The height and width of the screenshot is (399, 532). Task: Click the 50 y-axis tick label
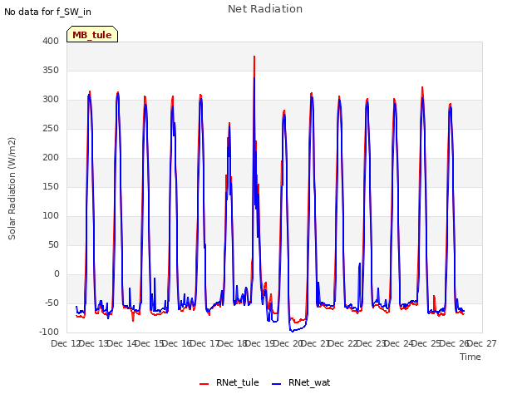click(53, 245)
